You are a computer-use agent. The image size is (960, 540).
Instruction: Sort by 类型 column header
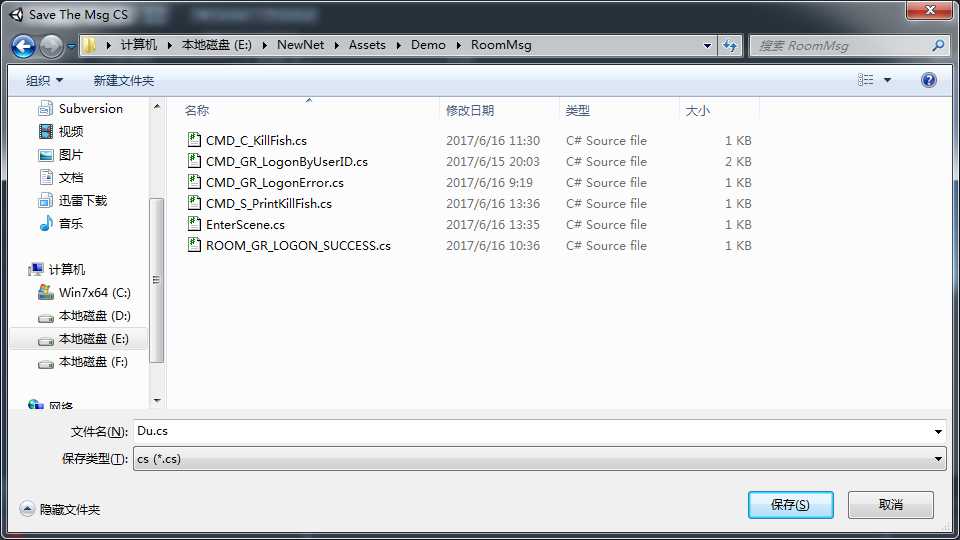[x=577, y=110]
